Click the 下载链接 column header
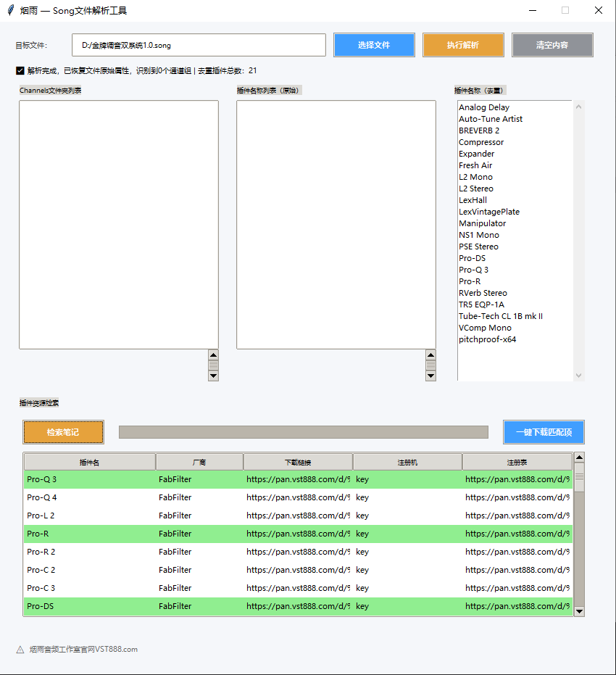This screenshot has width=616, height=675. click(x=298, y=462)
